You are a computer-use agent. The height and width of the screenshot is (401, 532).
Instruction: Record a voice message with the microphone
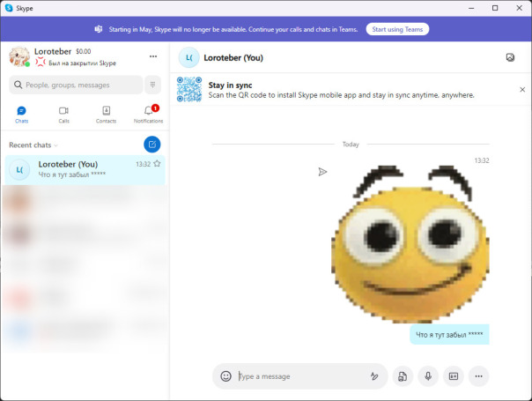coord(428,375)
